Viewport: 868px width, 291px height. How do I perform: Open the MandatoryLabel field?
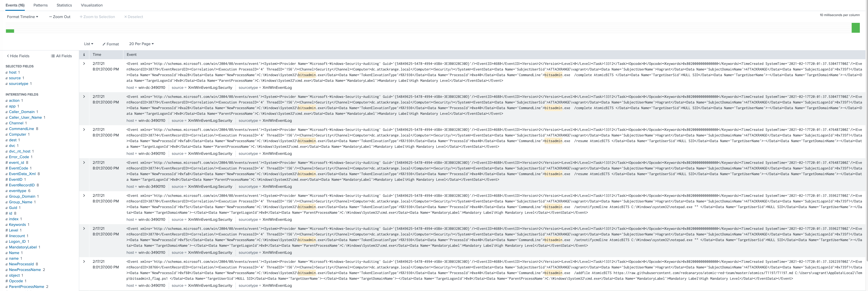pos(23,247)
